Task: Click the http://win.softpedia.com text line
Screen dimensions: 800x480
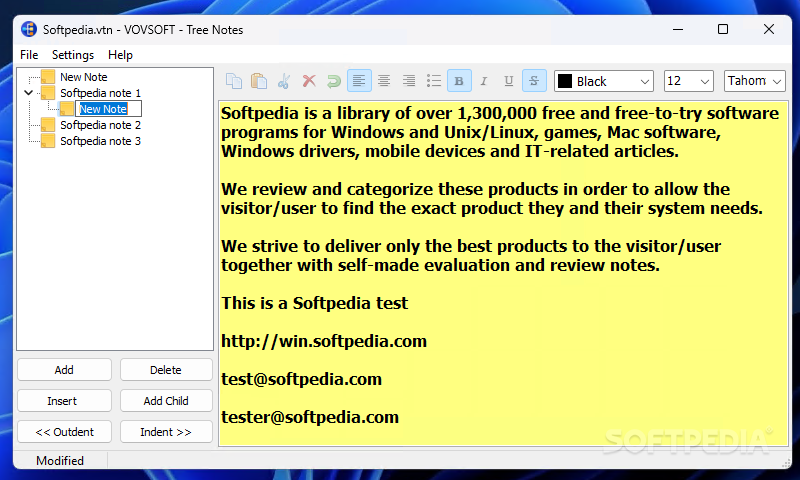Action: pyautogui.click(x=324, y=341)
